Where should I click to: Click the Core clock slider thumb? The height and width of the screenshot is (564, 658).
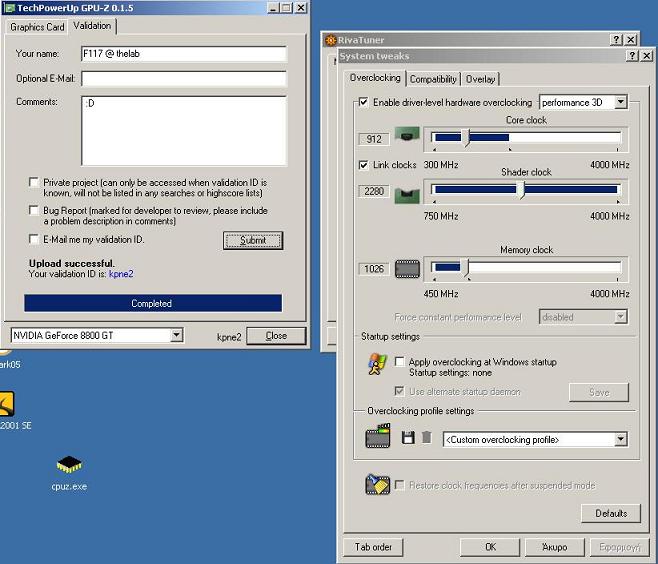click(x=465, y=138)
